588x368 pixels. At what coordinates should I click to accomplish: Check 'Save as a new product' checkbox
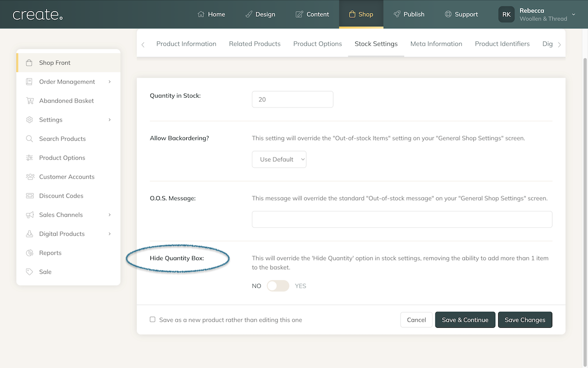click(x=152, y=319)
